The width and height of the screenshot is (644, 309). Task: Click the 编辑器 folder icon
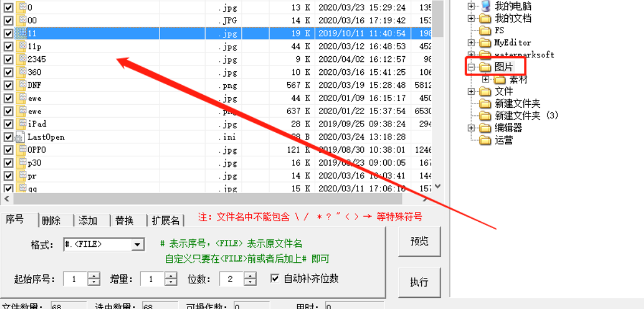click(485, 128)
